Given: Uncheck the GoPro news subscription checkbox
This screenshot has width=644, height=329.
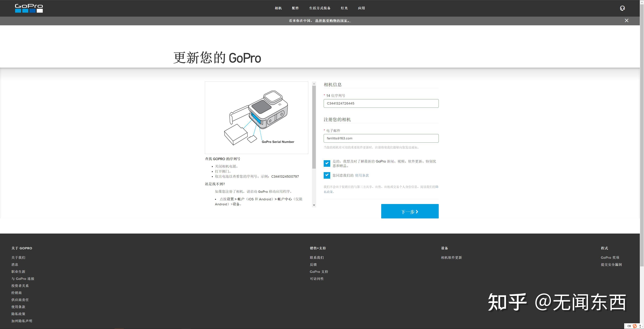Looking at the screenshot, I should point(327,164).
